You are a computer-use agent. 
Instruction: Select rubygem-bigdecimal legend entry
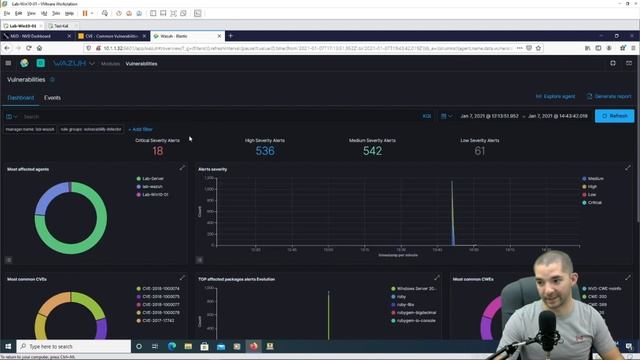pyautogui.click(x=416, y=313)
